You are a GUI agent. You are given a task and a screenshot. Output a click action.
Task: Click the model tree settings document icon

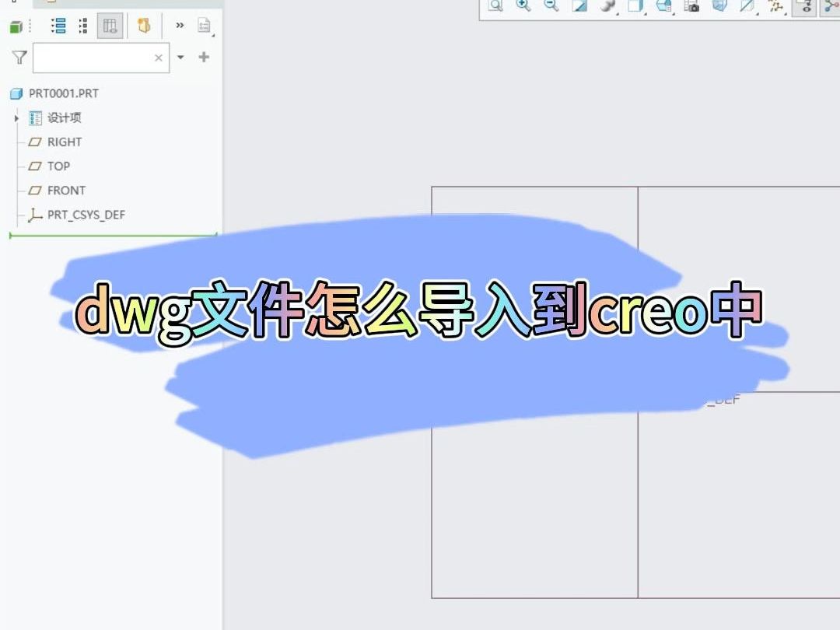tap(204, 25)
